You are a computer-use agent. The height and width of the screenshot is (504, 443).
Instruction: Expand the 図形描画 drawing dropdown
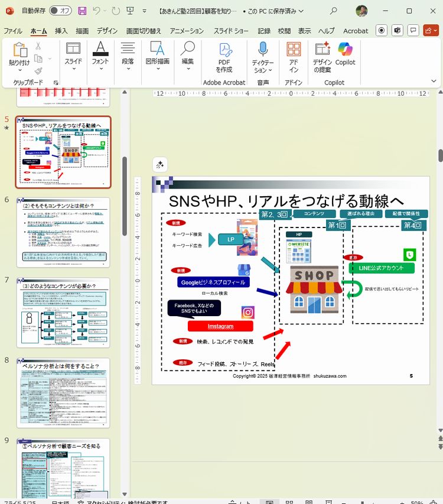158,69
